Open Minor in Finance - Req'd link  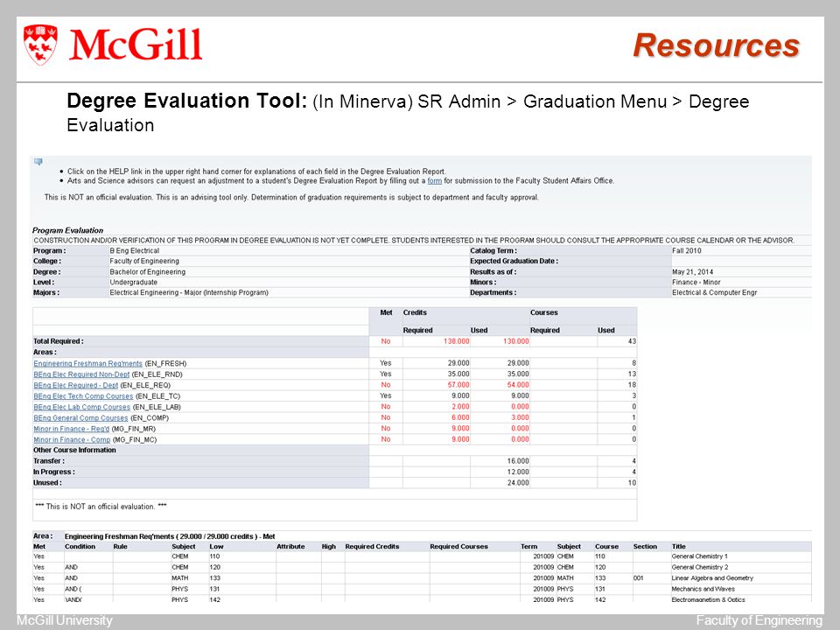click(x=71, y=429)
